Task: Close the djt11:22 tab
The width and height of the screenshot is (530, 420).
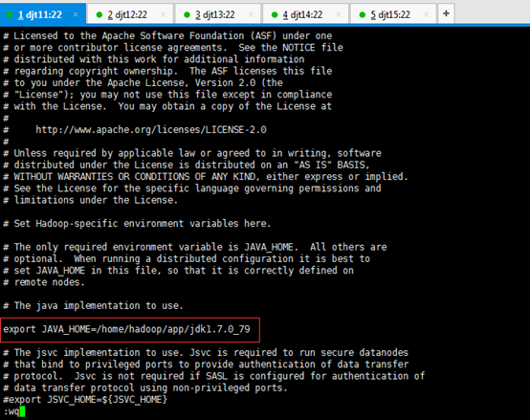Action: [x=76, y=14]
